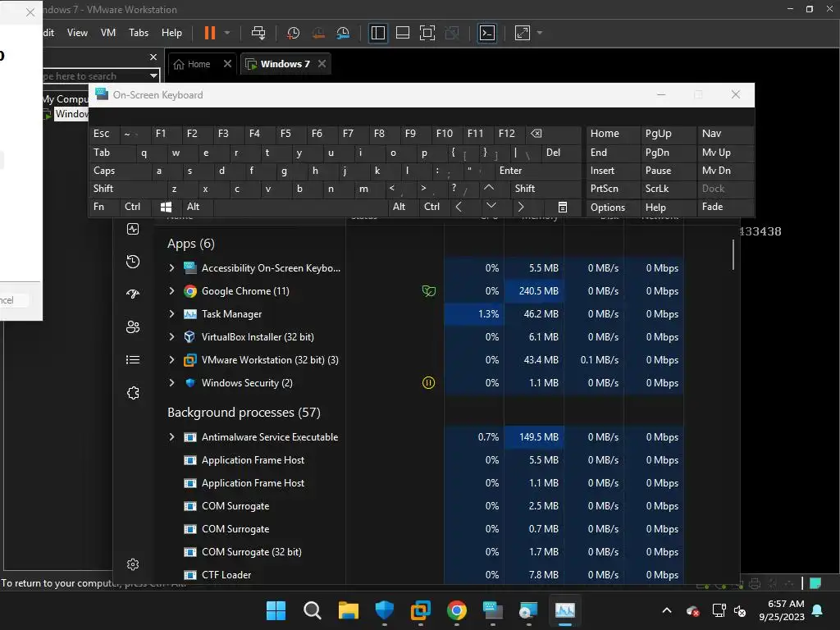The height and width of the screenshot is (630, 840).
Task: Open Task Manager Settings gear icon
Action: coord(133,564)
